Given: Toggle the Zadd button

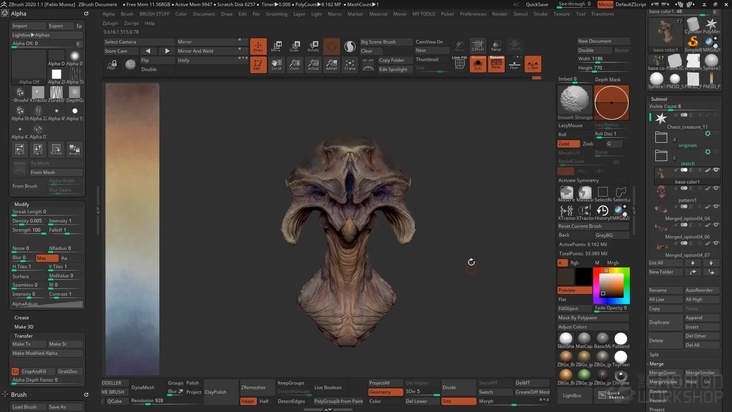Looking at the screenshot, I should tap(568, 144).
